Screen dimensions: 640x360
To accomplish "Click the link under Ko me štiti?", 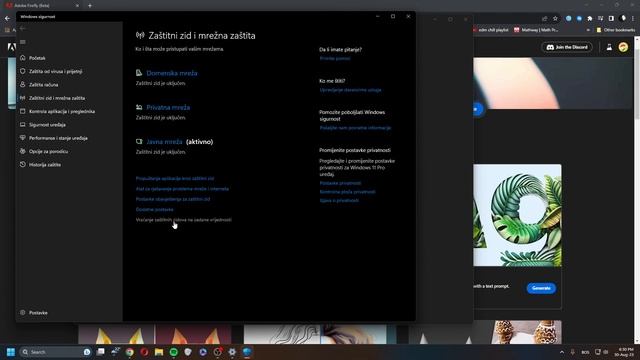I will point(350,90).
